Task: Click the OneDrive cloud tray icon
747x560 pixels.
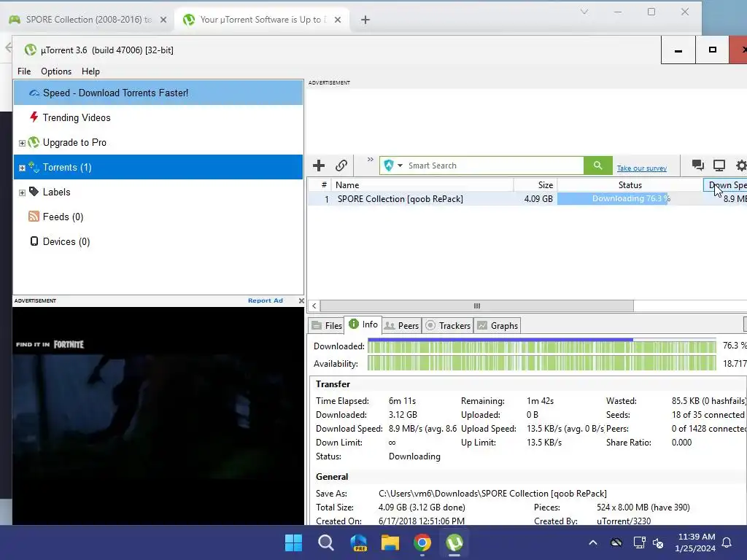Action: tap(616, 542)
